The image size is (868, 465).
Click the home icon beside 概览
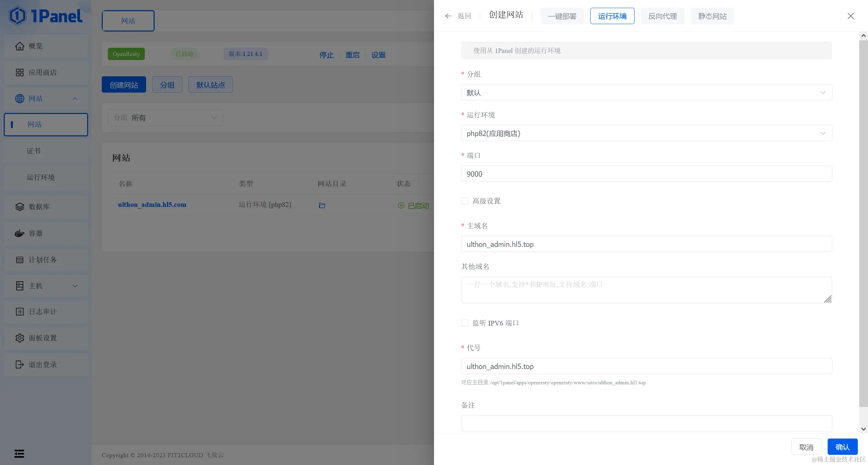click(20, 46)
